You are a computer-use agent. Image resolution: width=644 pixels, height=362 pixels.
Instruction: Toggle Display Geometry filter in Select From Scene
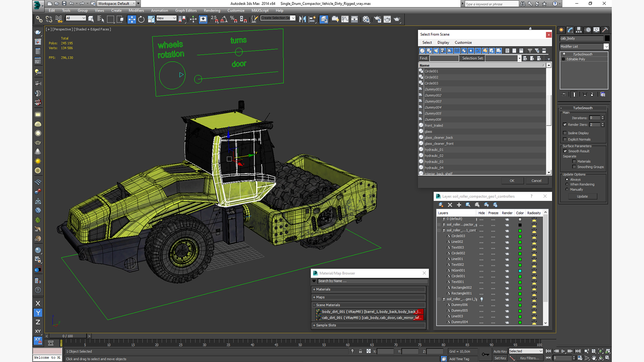pyautogui.click(x=422, y=51)
